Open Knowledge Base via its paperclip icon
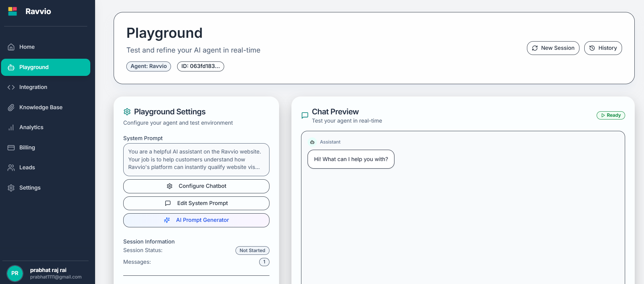The width and height of the screenshot is (644, 284). [11, 107]
